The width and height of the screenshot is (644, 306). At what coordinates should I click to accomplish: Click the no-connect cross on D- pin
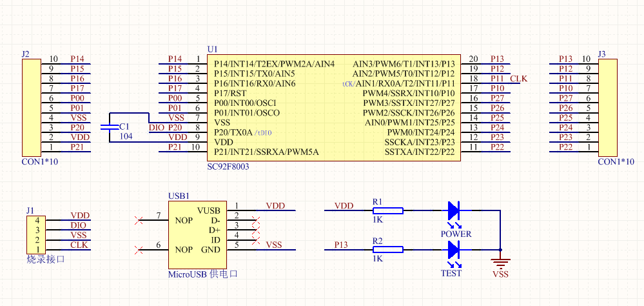point(256,220)
